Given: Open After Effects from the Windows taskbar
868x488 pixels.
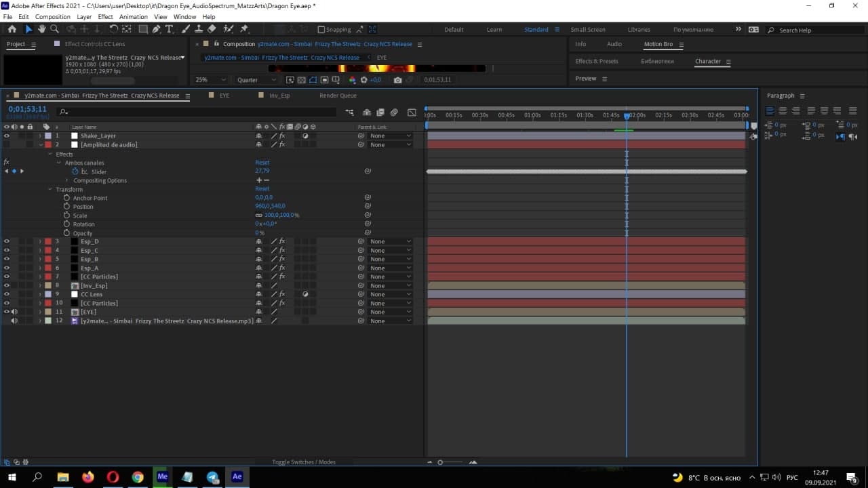Looking at the screenshot, I should click(237, 476).
